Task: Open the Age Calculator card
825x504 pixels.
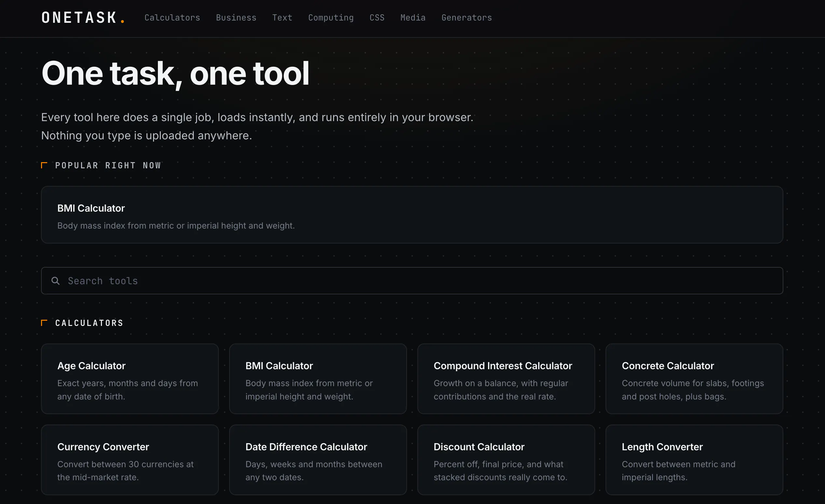Action: (x=130, y=379)
